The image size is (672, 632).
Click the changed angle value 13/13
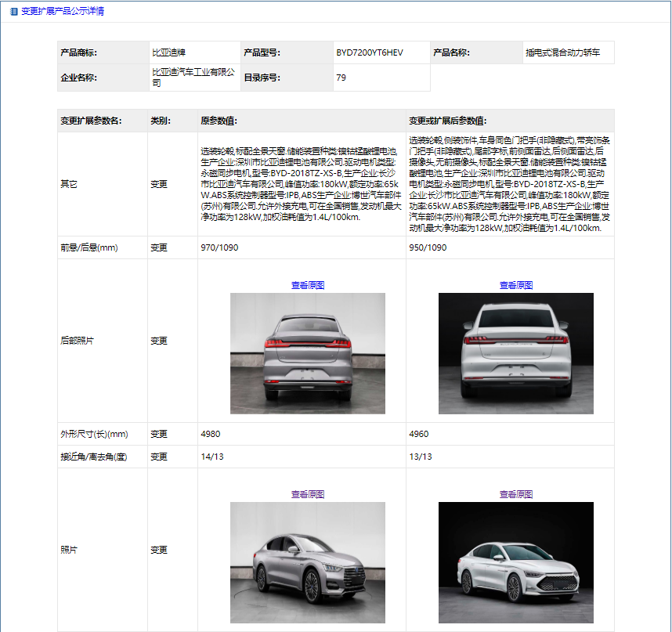coord(421,457)
